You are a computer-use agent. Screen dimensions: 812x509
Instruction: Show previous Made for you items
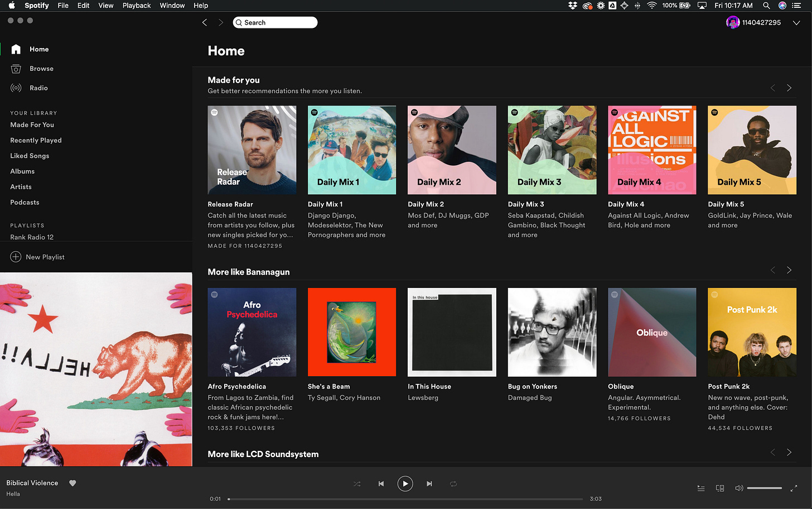tap(773, 88)
